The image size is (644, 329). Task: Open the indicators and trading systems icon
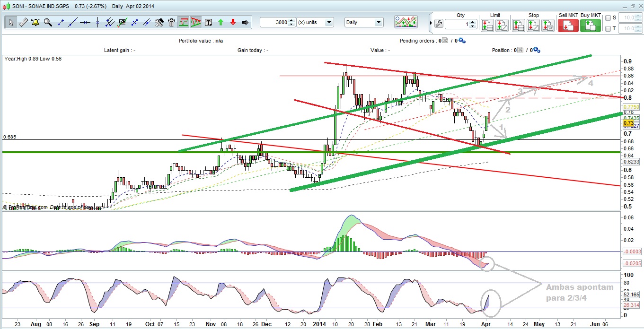406,22
